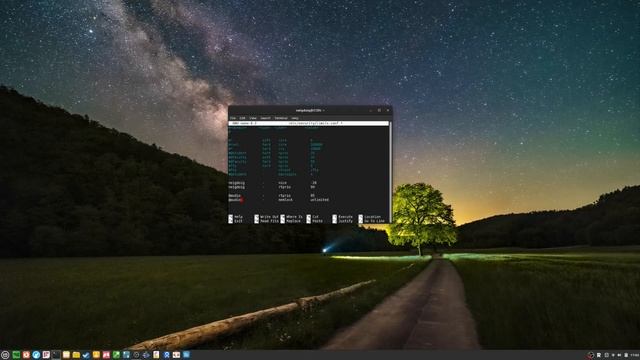The width and height of the screenshot is (640, 360).
Task: Click nano's Location shortcut label
Action: coord(372,217)
